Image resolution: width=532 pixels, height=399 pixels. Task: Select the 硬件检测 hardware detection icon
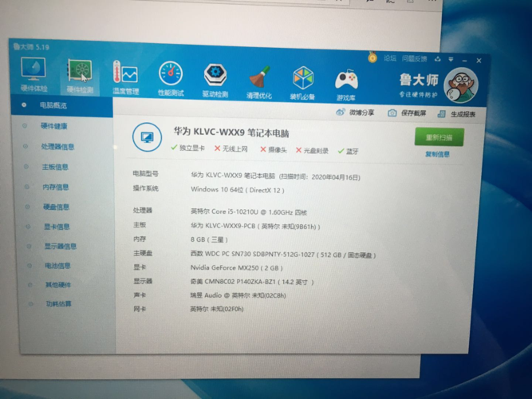(80, 76)
